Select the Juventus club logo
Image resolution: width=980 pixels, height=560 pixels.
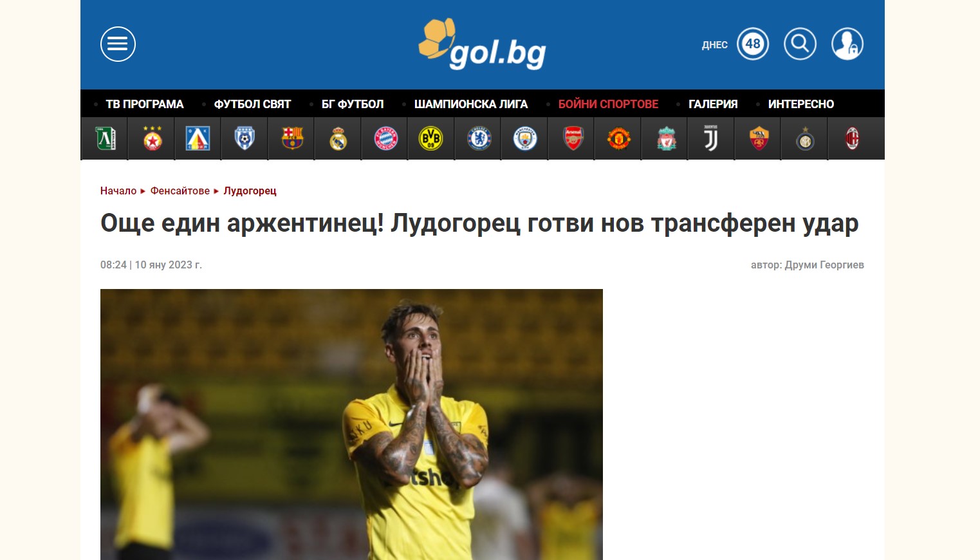pos(711,138)
